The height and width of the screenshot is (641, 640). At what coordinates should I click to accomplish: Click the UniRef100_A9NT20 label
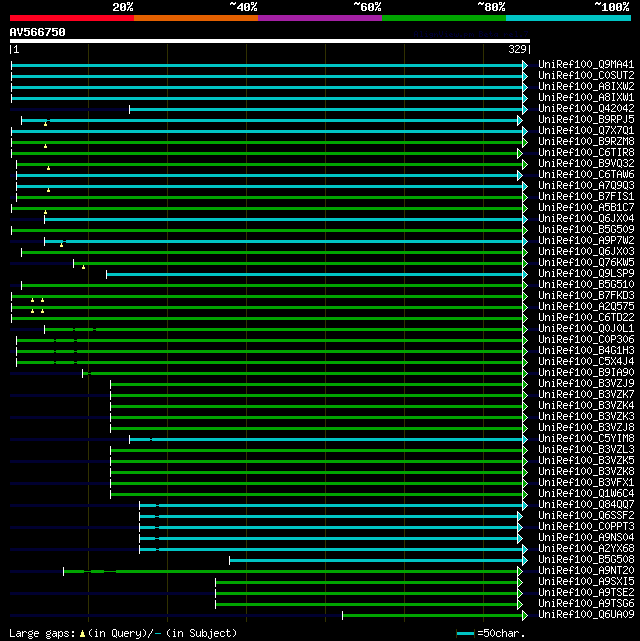pyautogui.click(x=586, y=570)
